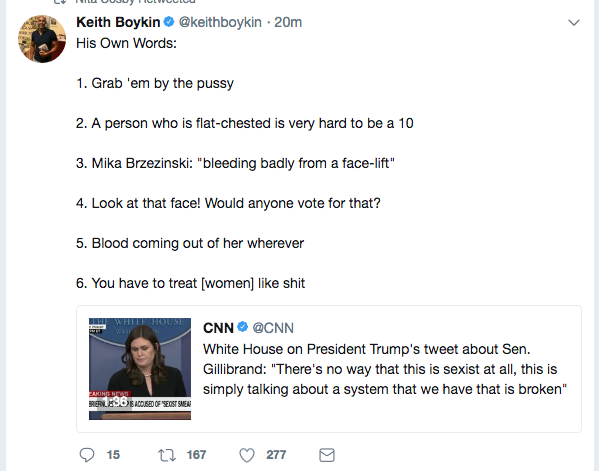Click the reply speech bubble icon
599x471 pixels.
coord(87,455)
